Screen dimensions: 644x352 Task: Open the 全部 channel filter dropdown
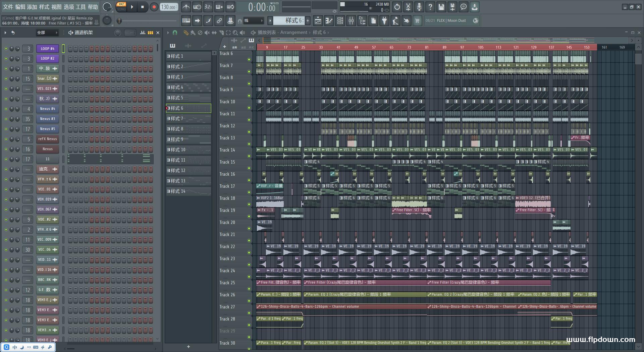point(47,33)
